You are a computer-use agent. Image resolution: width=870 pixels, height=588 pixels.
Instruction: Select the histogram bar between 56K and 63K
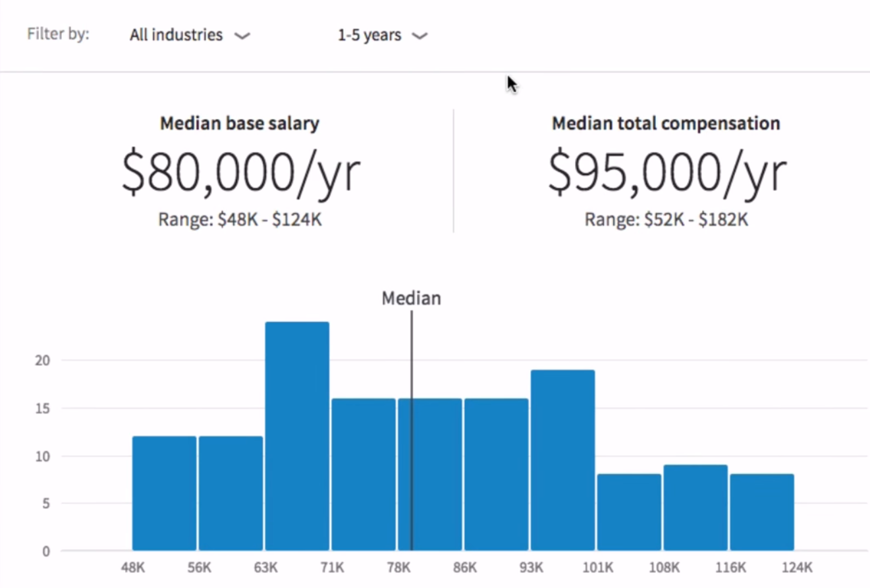(231, 493)
